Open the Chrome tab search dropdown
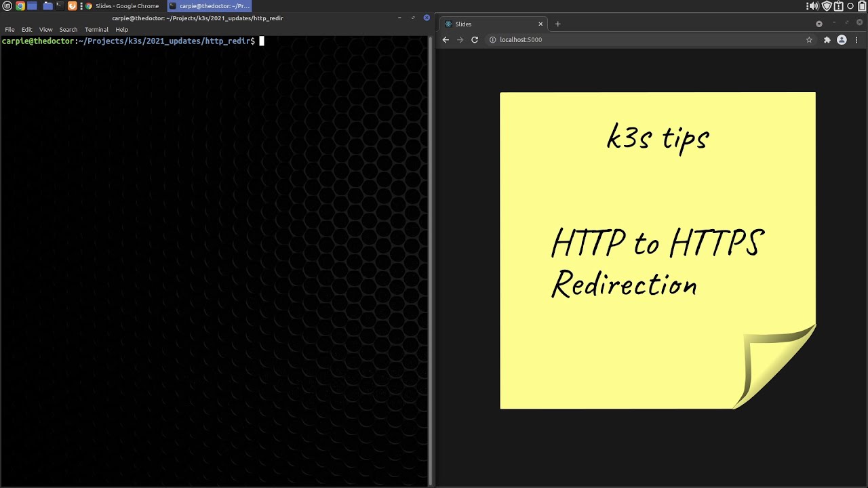868x488 pixels. (x=818, y=24)
